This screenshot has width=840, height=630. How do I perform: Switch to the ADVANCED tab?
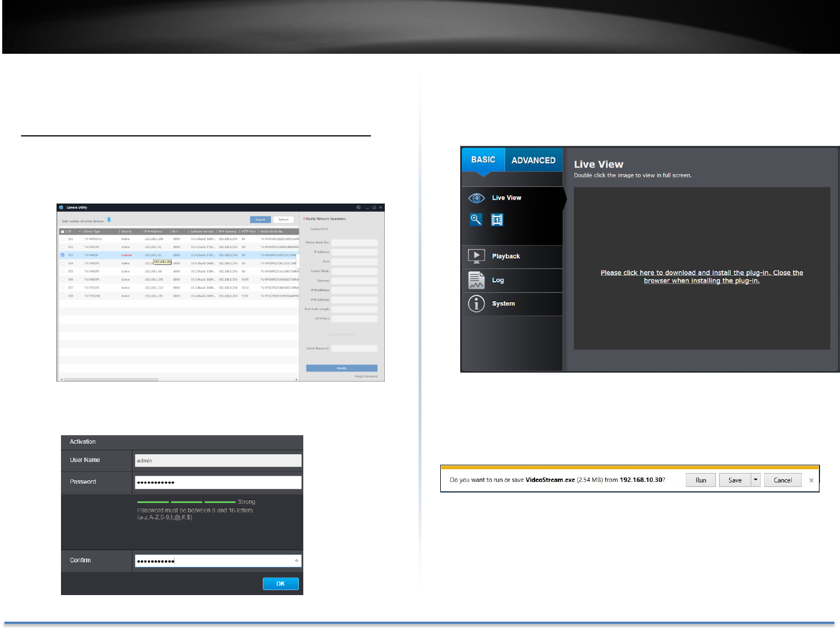pyautogui.click(x=533, y=160)
